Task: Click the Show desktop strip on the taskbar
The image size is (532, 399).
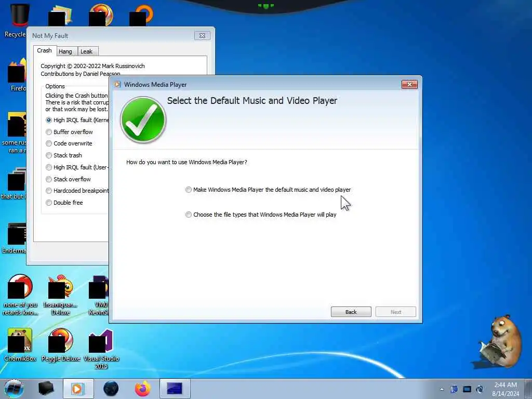Action: tap(528, 389)
